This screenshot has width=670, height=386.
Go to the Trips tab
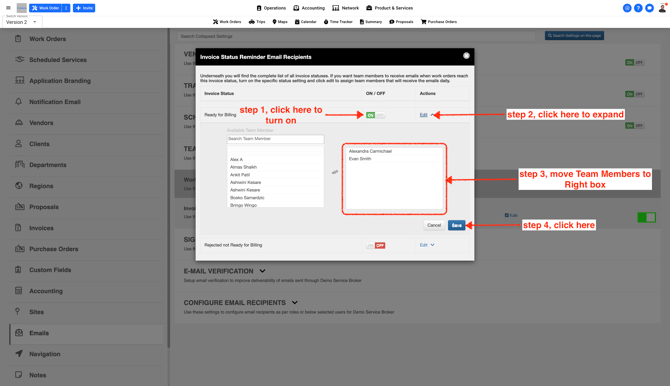(x=257, y=21)
